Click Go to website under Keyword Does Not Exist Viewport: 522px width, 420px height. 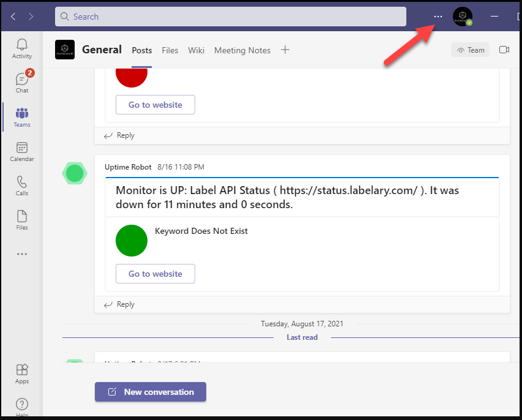(x=155, y=274)
